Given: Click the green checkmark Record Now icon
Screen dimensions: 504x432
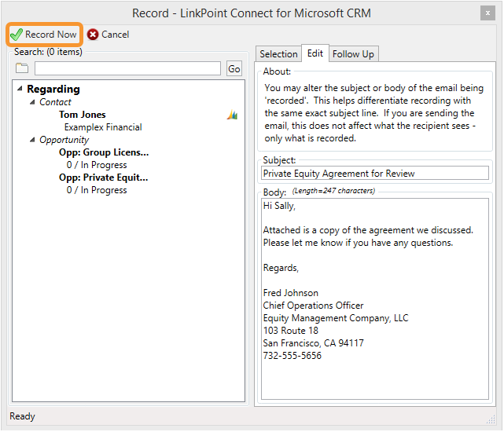Looking at the screenshot, I should point(17,35).
